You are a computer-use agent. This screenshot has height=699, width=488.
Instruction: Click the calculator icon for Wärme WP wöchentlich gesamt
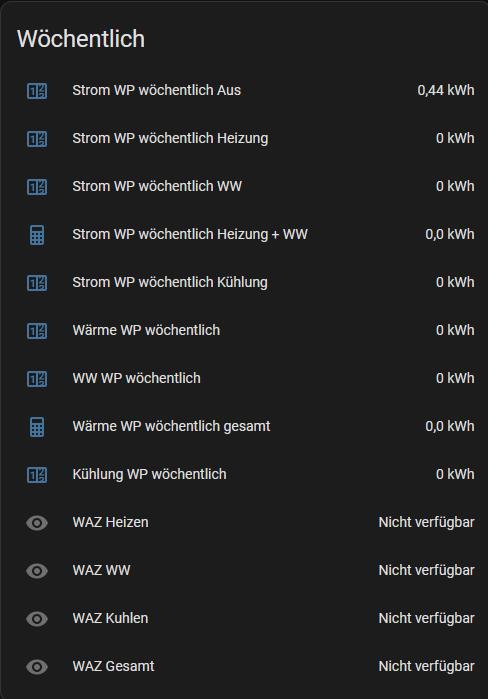tap(37, 427)
